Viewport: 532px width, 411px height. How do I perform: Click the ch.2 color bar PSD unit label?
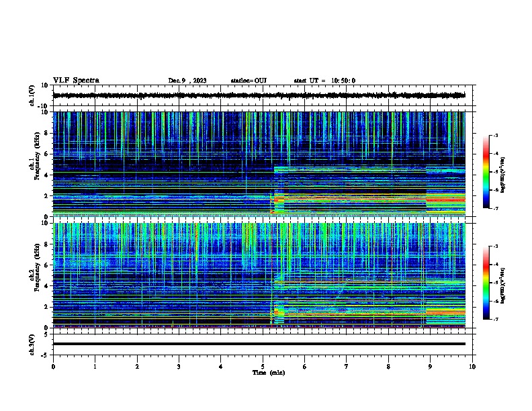click(x=502, y=285)
